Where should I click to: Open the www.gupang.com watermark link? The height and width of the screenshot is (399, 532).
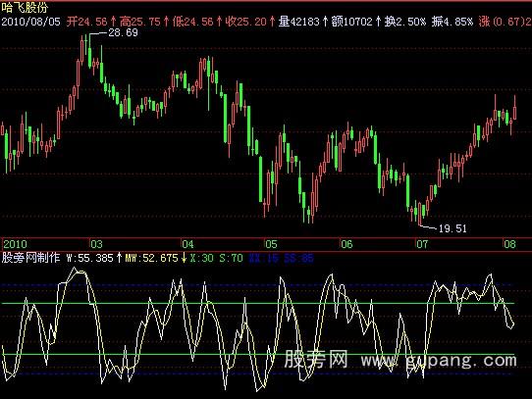pyautogui.click(x=439, y=360)
